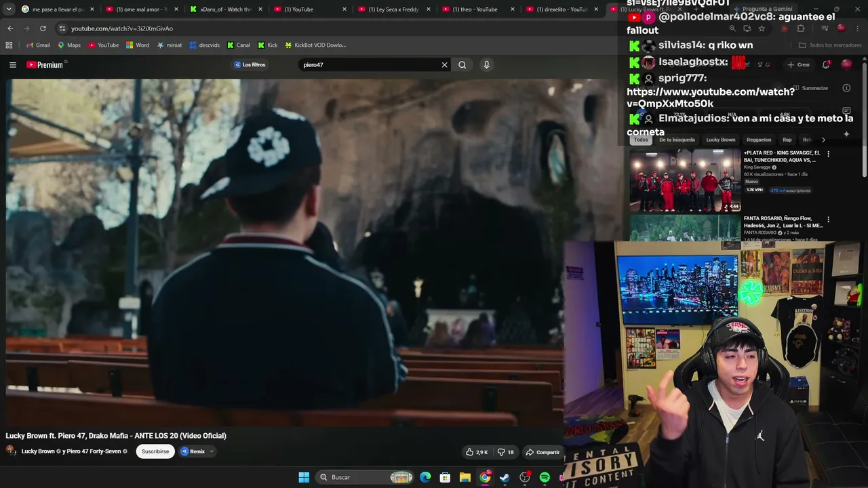This screenshot has width=868, height=488.
Task: Select the Reggaeton filter chip
Action: coord(759,140)
